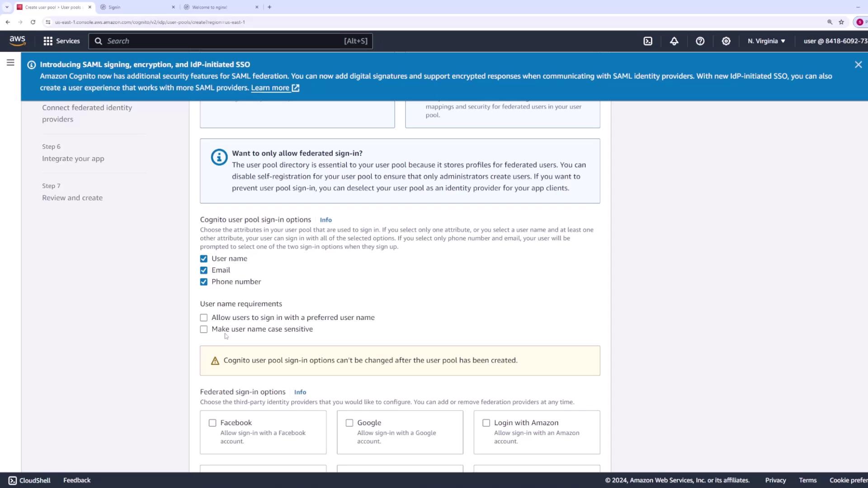The height and width of the screenshot is (488, 868).
Task: Open the notifications bell icon
Action: click(x=674, y=41)
